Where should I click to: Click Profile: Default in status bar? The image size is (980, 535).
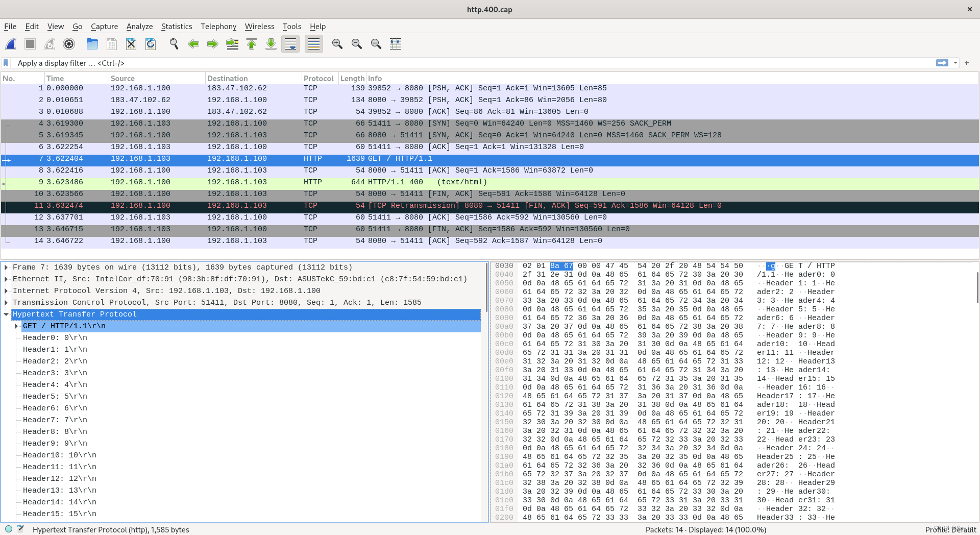tap(950, 529)
